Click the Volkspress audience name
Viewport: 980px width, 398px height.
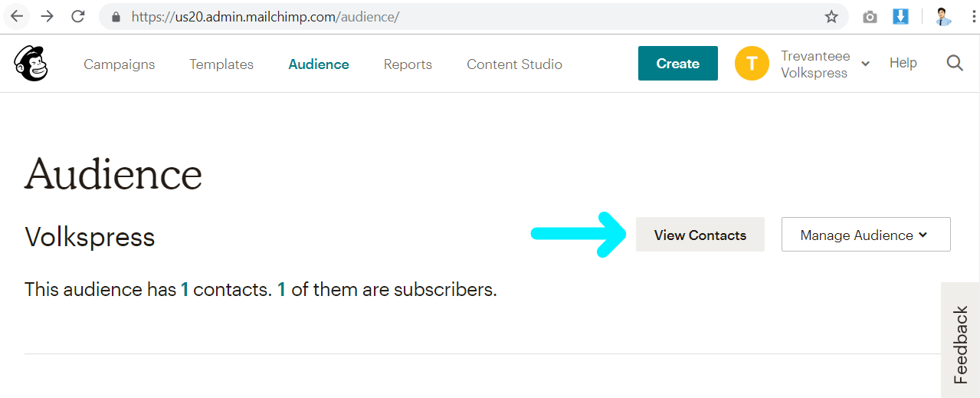tap(90, 237)
